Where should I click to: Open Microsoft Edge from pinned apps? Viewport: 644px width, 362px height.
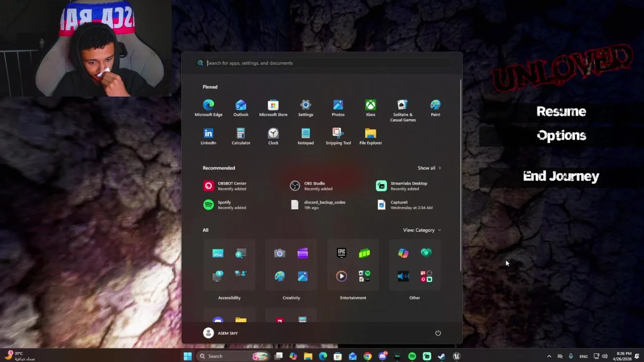pyautogui.click(x=208, y=108)
